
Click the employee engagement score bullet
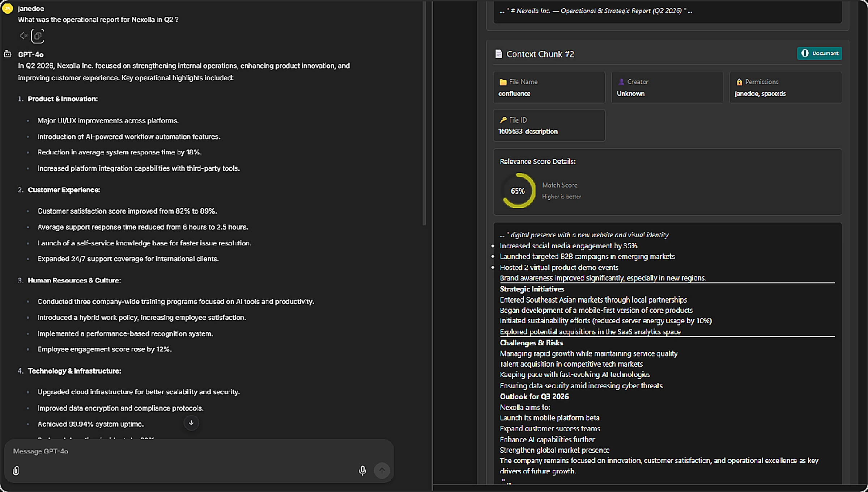click(105, 349)
